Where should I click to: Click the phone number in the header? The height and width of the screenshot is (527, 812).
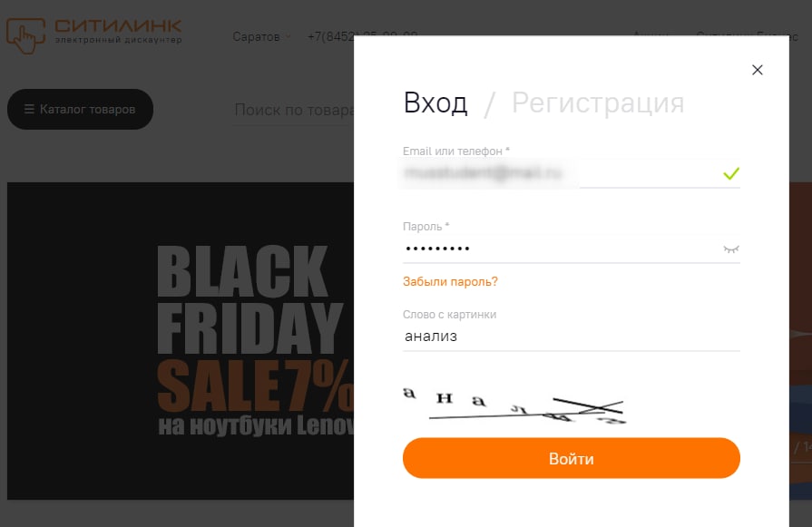330,35
